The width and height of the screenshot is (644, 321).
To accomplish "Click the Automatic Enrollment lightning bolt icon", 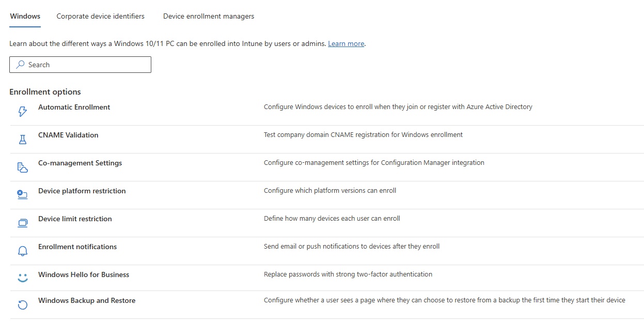I will click(x=22, y=112).
